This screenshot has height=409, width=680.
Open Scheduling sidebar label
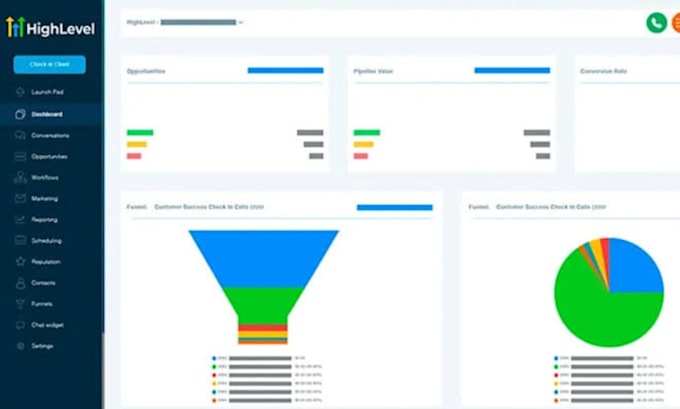tap(46, 241)
